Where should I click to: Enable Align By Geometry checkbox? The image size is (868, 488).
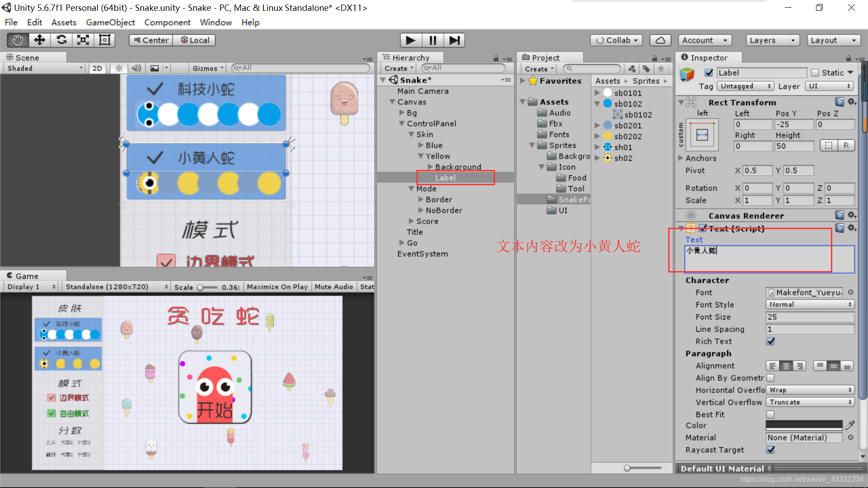pyautogui.click(x=771, y=378)
